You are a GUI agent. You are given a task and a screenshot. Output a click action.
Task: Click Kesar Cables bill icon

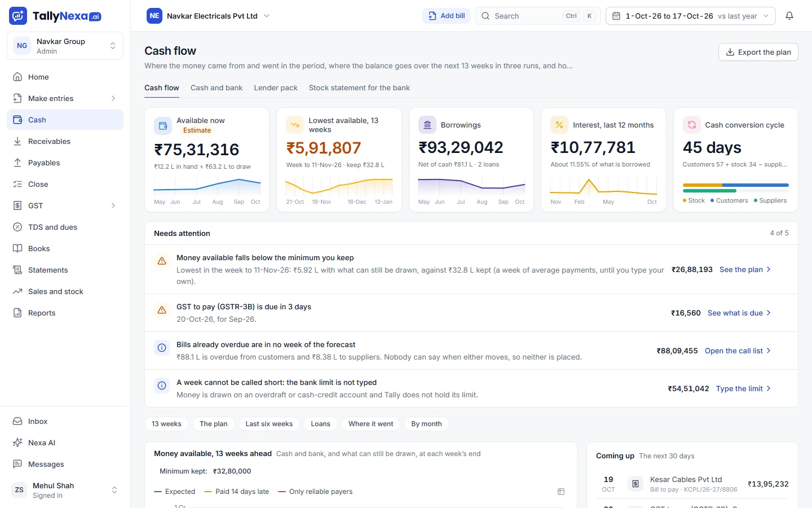point(636,484)
